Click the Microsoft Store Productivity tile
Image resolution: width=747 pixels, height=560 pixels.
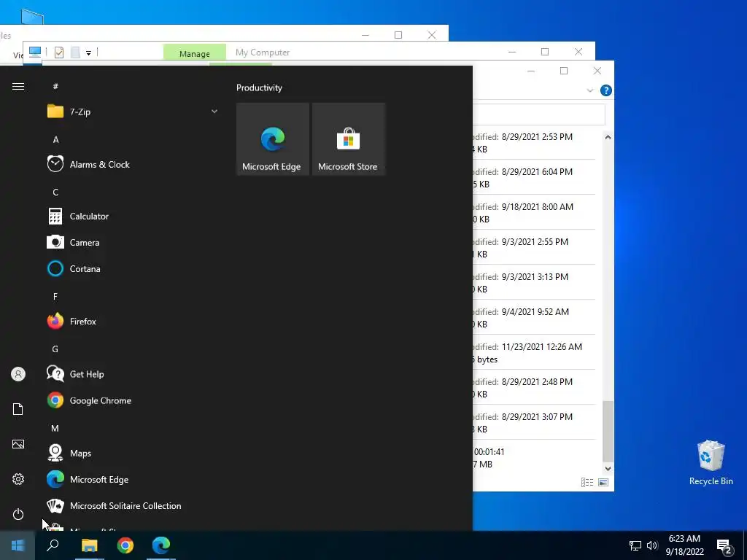click(348, 139)
